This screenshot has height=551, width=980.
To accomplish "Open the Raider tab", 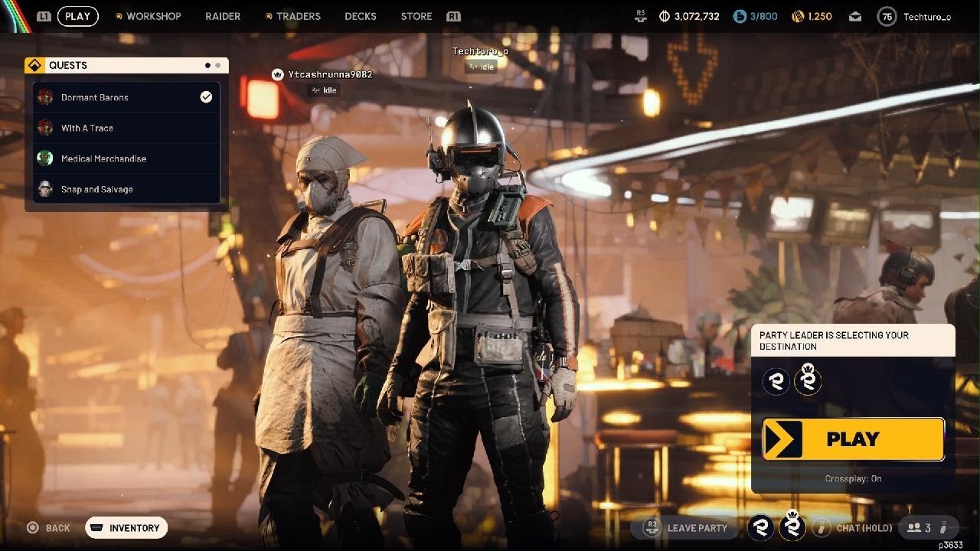I will click(223, 16).
